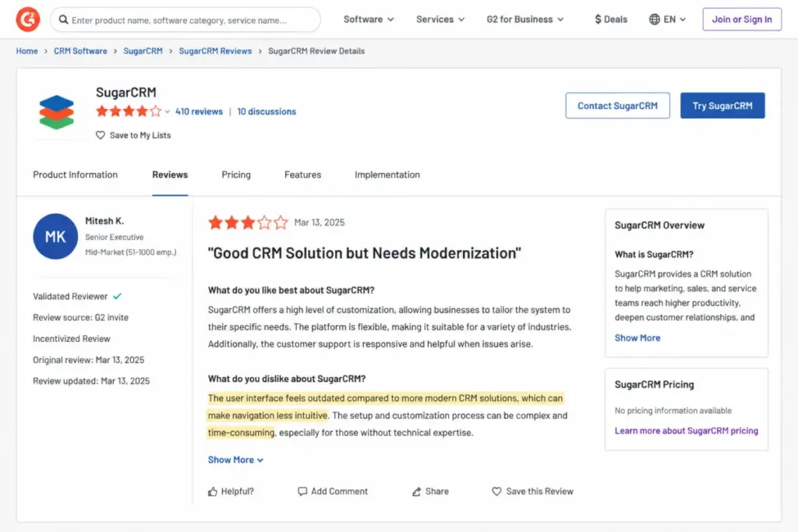Open the Deals link

[611, 19]
